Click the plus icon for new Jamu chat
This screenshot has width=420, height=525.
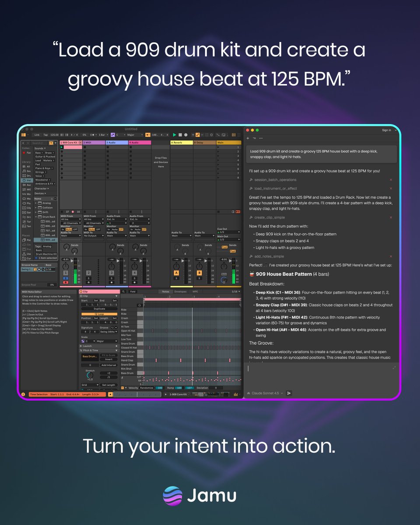coord(248,138)
